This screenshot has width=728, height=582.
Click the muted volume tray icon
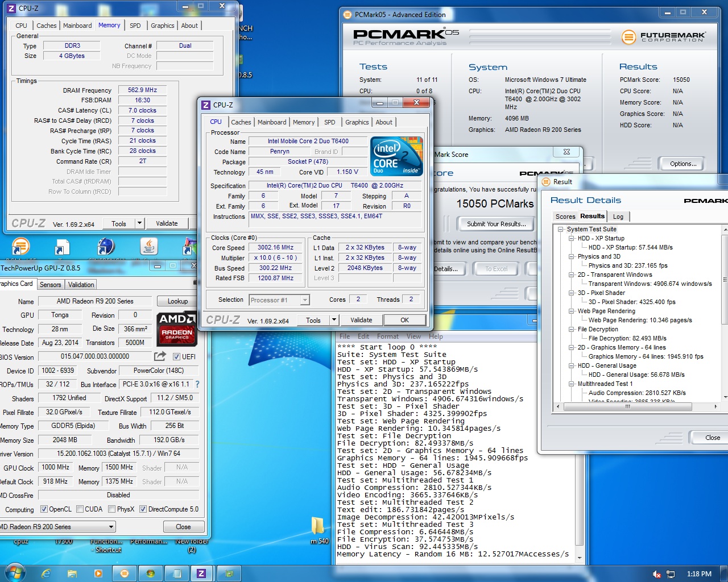pos(657,574)
